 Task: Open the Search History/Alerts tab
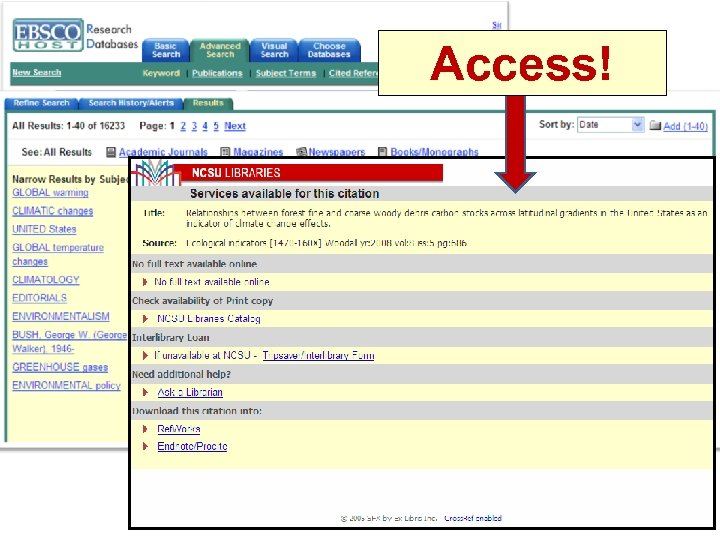click(x=131, y=103)
